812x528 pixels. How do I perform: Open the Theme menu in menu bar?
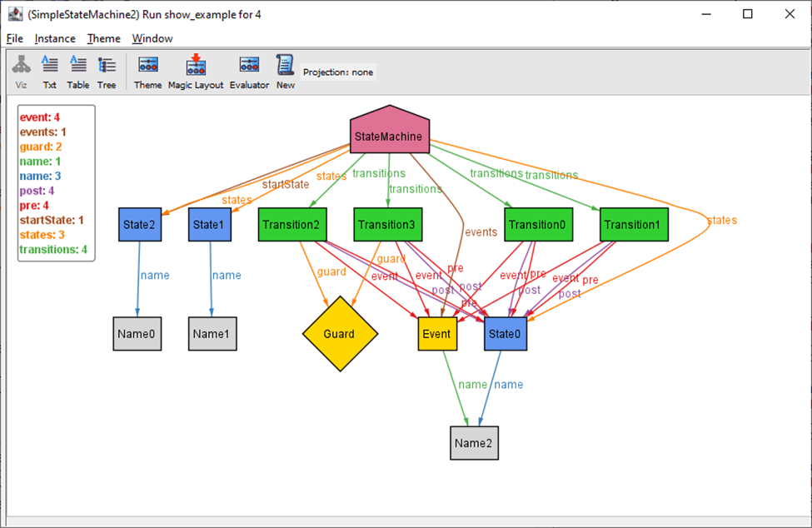tap(104, 38)
